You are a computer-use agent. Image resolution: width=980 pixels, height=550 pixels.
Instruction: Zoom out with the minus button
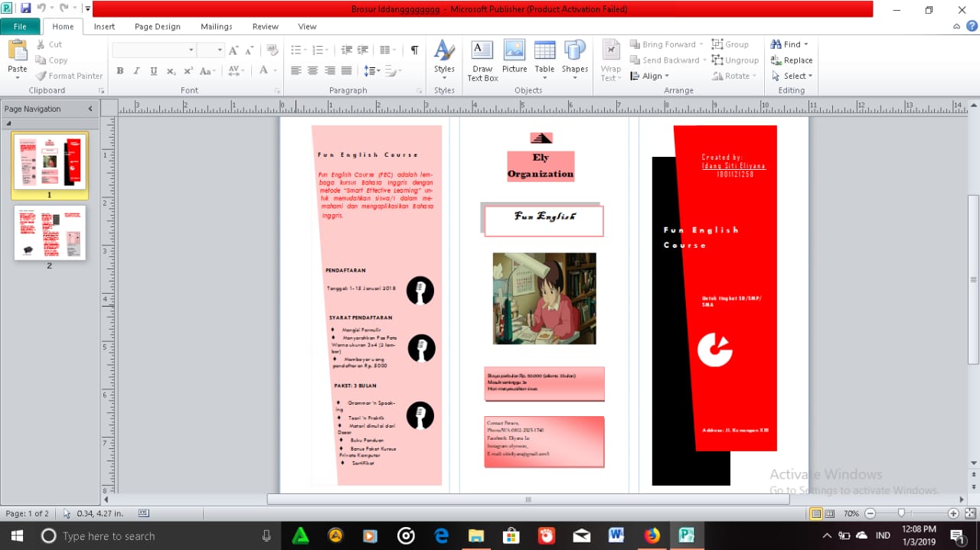(x=870, y=514)
